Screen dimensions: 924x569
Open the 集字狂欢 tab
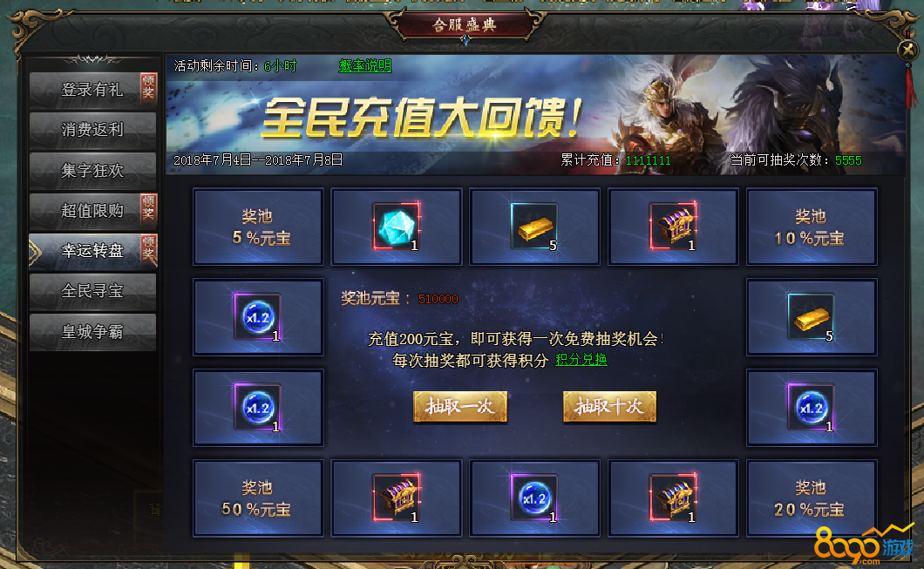(x=92, y=171)
